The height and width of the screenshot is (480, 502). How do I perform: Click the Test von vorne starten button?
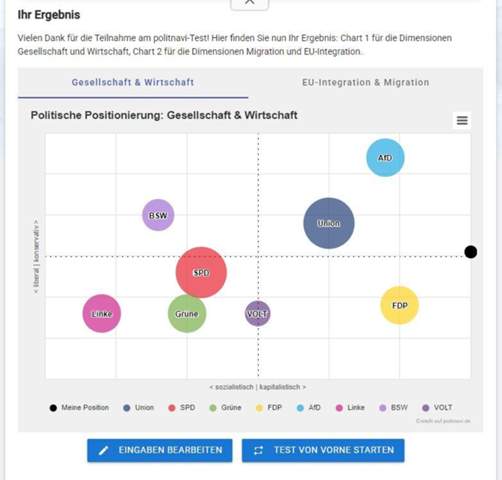click(323, 451)
